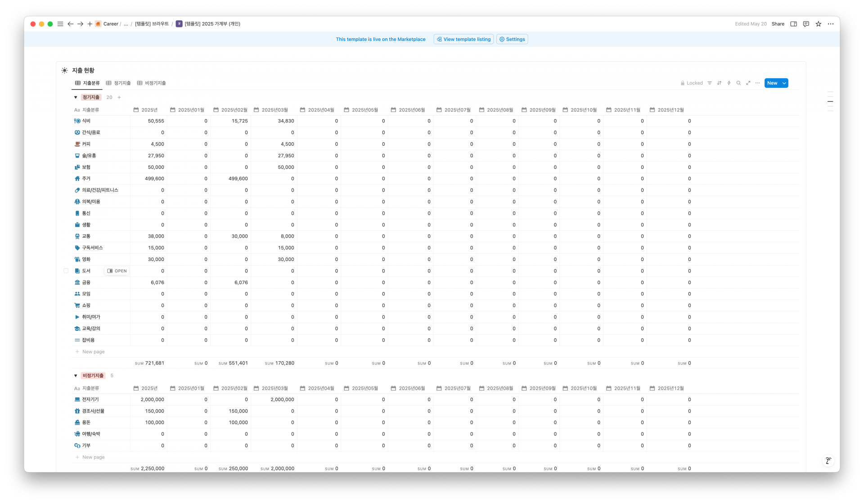
Task: Click the Share button
Action: pyautogui.click(x=778, y=24)
